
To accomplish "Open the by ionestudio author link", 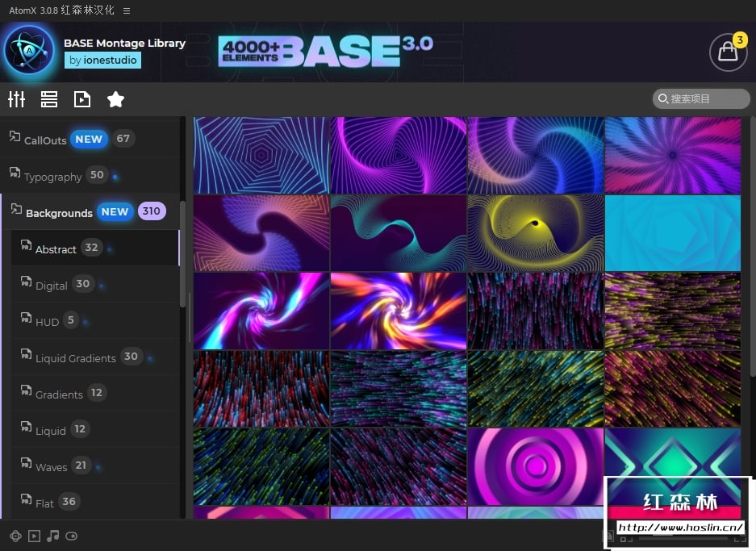I will pyautogui.click(x=102, y=60).
